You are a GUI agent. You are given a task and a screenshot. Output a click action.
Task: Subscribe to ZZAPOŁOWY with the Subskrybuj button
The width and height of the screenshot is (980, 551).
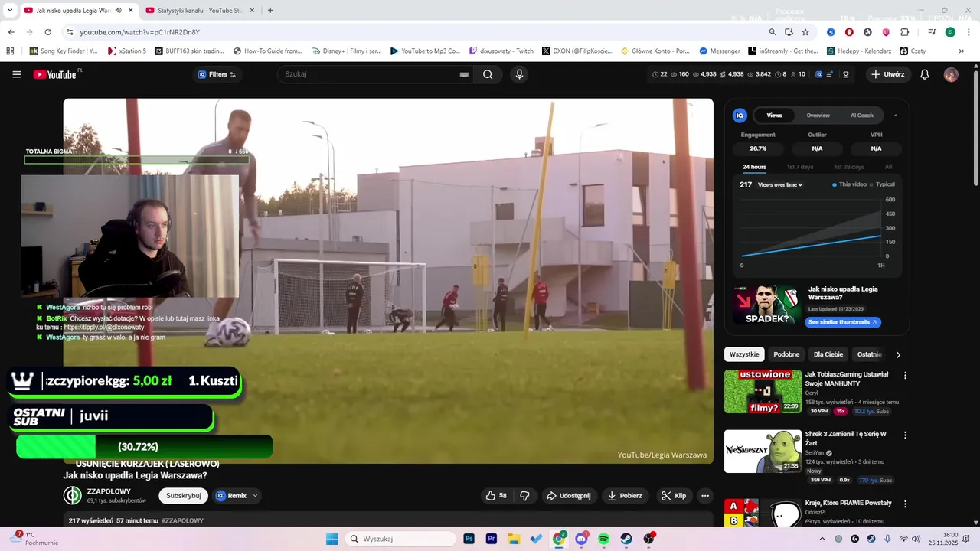click(184, 496)
